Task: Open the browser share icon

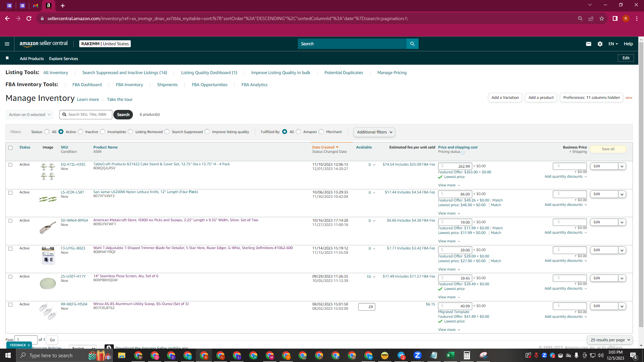Action: 591,18
